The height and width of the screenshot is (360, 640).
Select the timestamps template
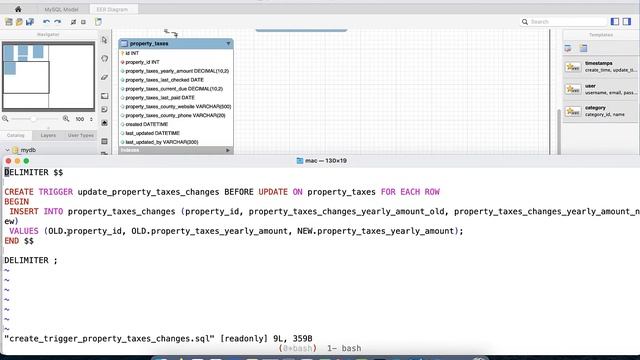[600, 67]
